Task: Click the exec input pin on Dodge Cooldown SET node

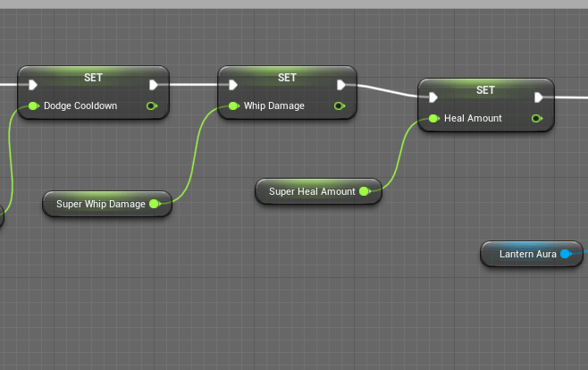Action: 33,86
